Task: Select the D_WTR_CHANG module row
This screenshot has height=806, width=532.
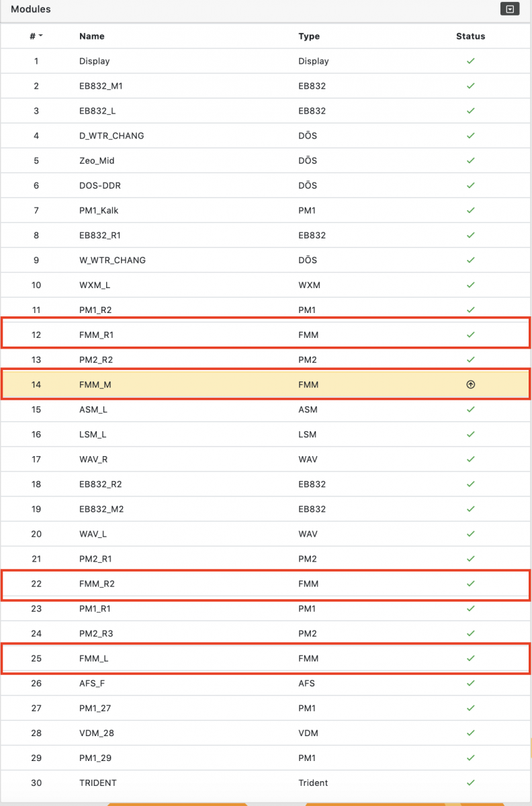Action: tap(266, 136)
